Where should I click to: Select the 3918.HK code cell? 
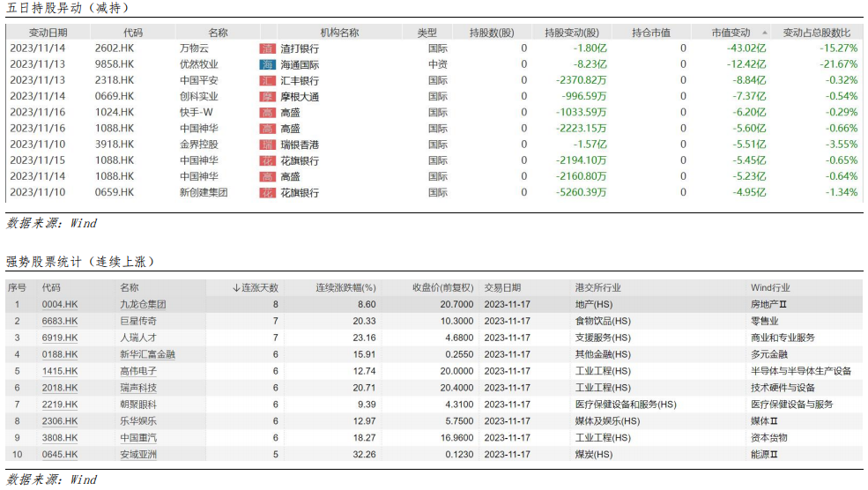click(x=115, y=145)
